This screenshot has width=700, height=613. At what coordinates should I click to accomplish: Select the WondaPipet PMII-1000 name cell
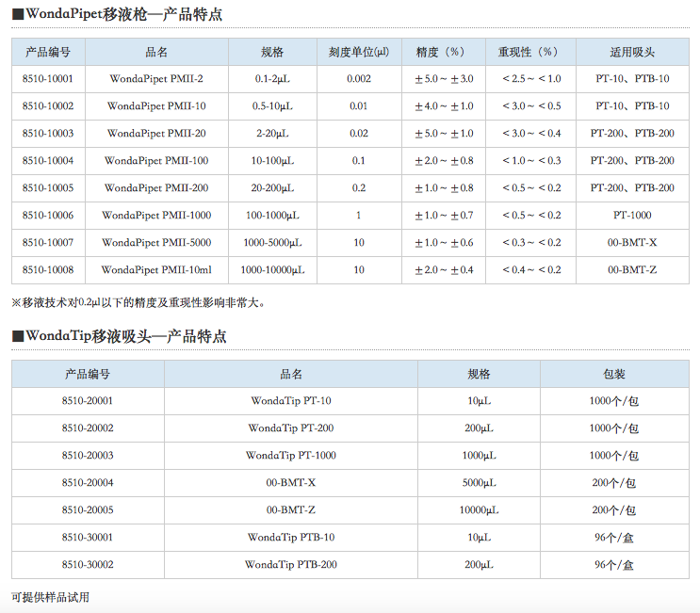[156, 215]
